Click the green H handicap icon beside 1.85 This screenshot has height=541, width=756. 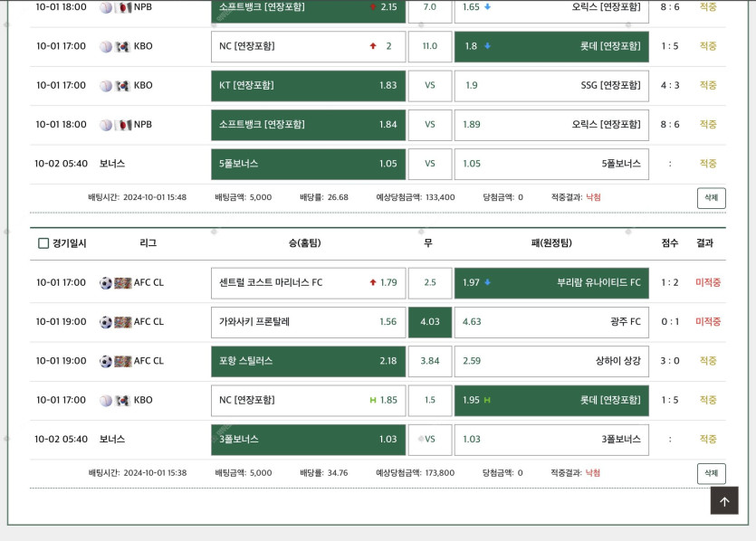[x=373, y=401]
